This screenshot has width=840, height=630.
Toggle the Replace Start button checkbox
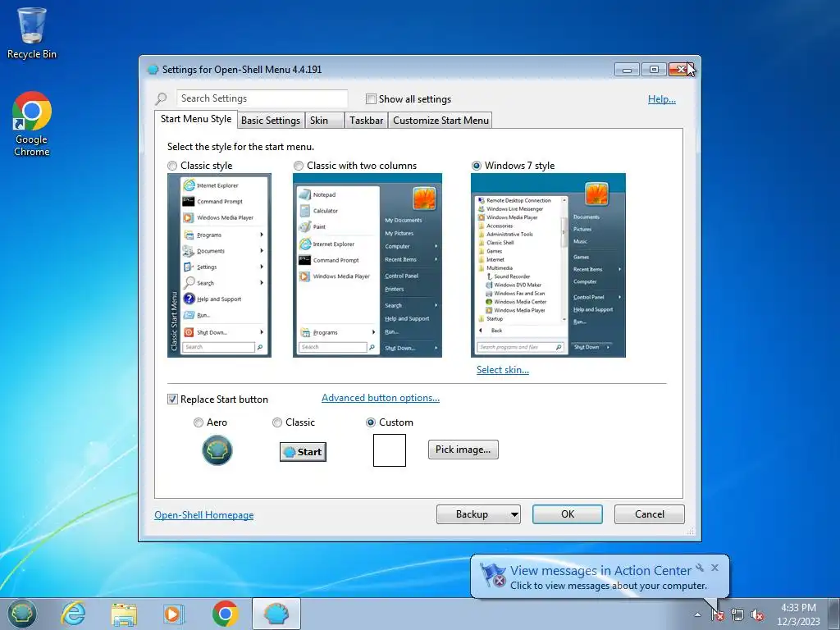[x=172, y=399]
